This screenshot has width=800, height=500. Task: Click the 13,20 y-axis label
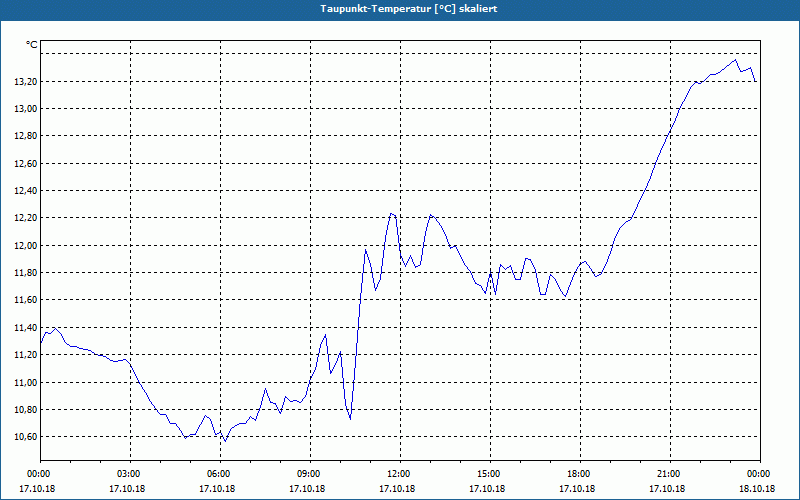point(25,81)
